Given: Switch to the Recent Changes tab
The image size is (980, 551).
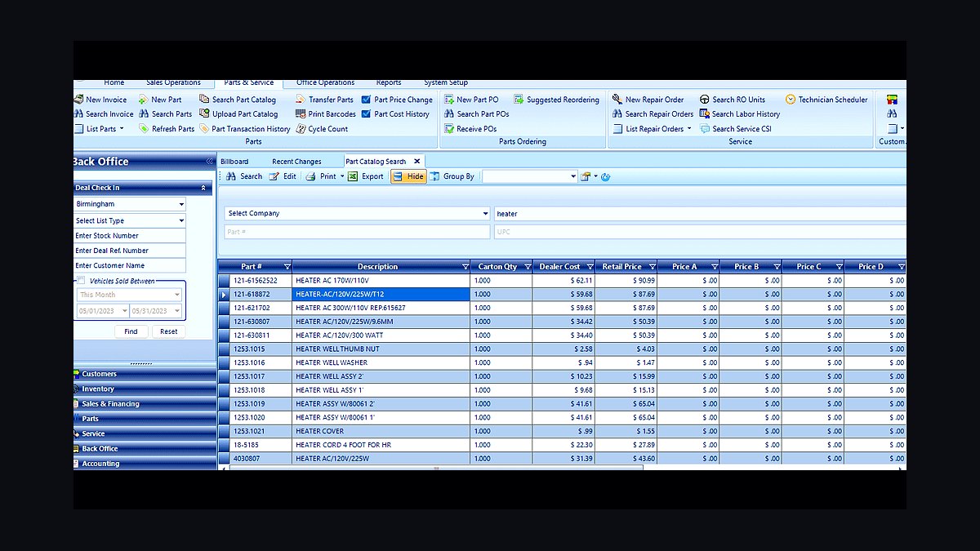Looking at the screenshot, I should [296, 162].
